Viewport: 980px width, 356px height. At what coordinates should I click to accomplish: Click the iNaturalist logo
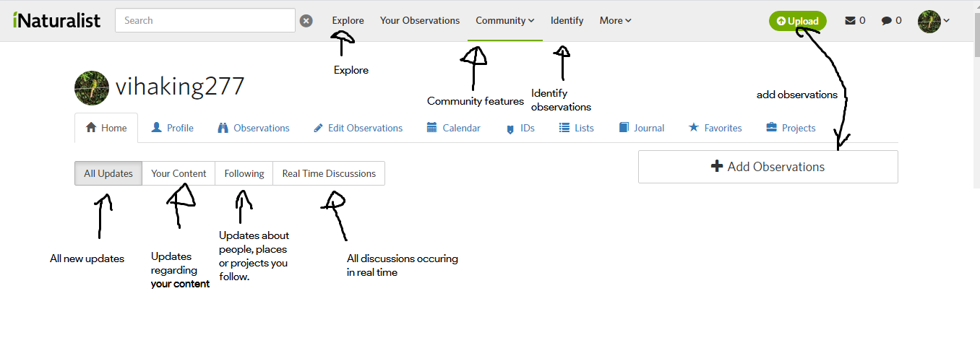coord(56,20)
